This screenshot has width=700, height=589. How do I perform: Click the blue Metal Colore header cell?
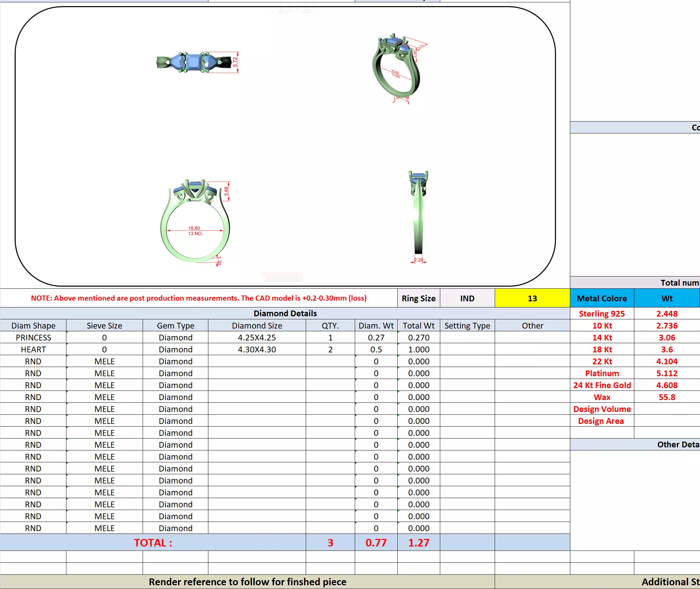click(x=602, y=298)
